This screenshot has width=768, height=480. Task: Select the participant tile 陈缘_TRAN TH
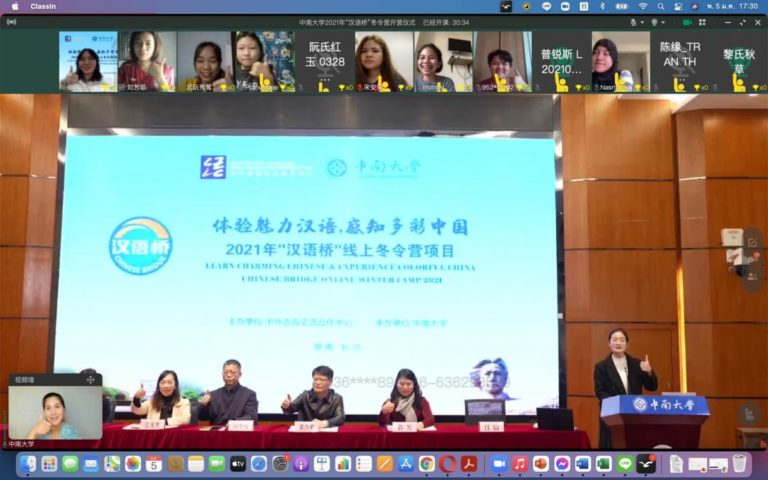click(x=680, y=61)
